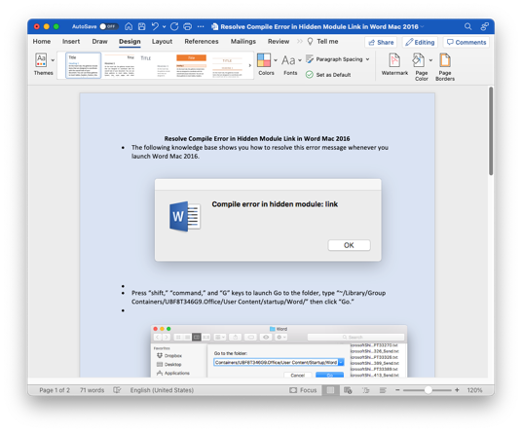Viewport: 522px width, 432px height.
Task: Switch to the Home tab
Action: pyautogui.click(x=42, y=42)
